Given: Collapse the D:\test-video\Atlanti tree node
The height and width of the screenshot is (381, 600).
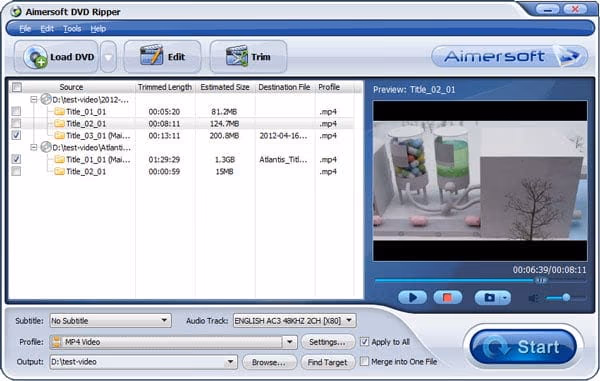Looking at the screenshot, I should click(x=34, y=147).
